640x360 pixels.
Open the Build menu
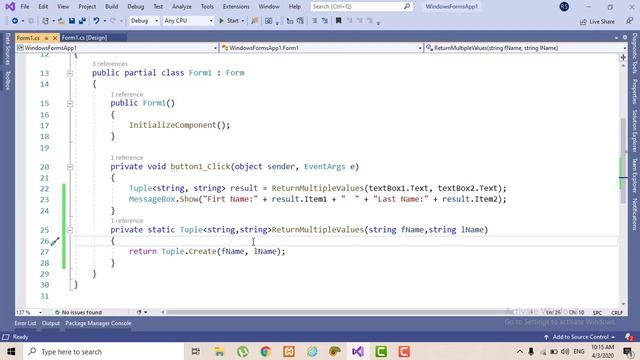111,7
